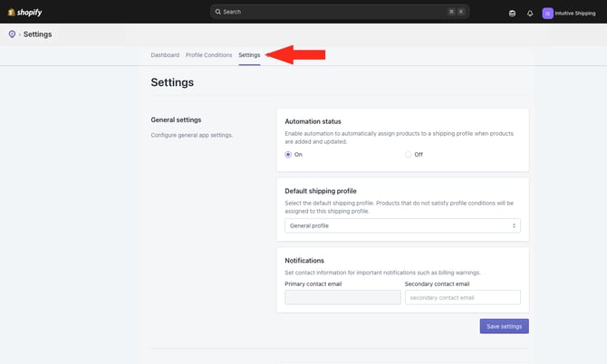Open the Intuitive Shipping account menu
Image resolution: width=607 pixels, height=364 pixels.
pos(569,14)
